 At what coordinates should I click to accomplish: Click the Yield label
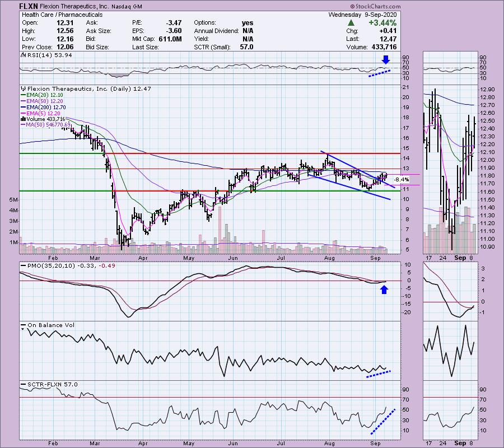(201, 39)
